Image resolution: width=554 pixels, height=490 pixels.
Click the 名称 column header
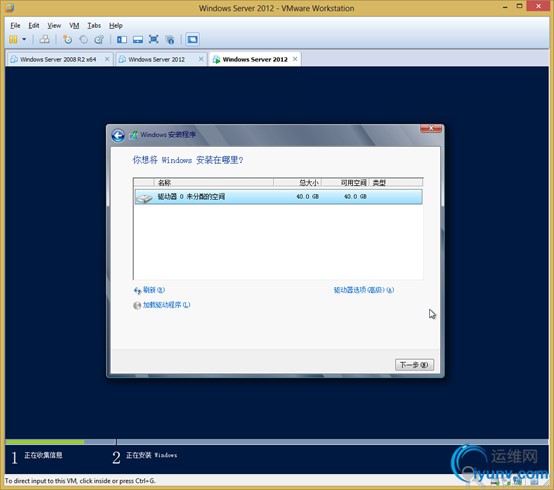coord(213,182)
